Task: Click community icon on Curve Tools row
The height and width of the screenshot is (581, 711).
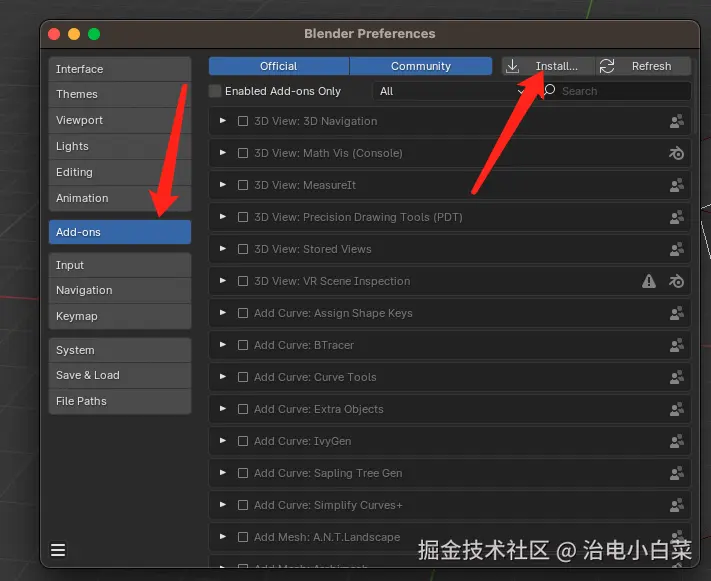Action: pyautogui.click(x=676, y=377)
